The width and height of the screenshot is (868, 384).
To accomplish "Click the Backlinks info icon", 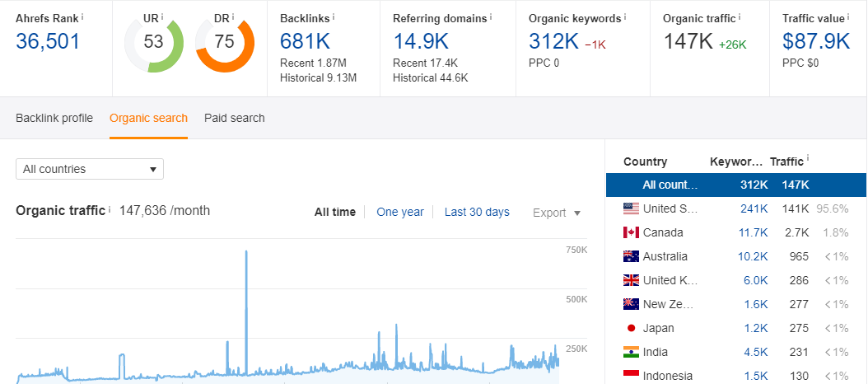I will pyautogui.click(x=334, y=17).
